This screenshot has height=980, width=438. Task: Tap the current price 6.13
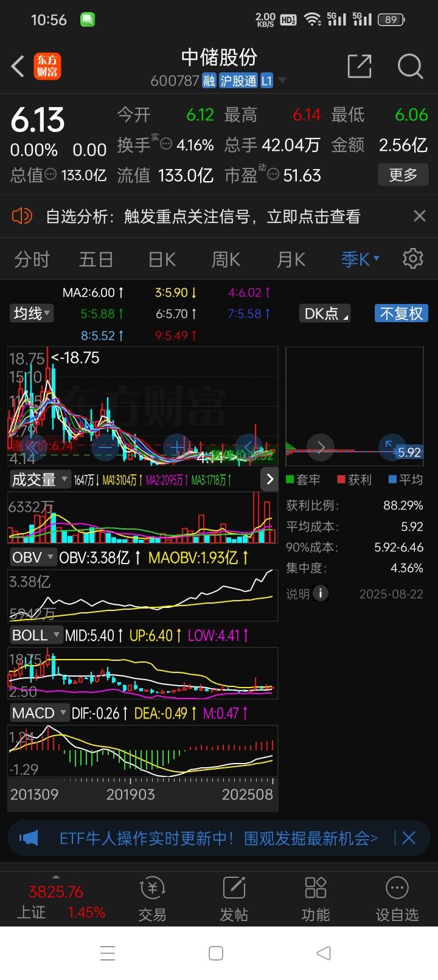pyautogui.click(x=38, y=119)
